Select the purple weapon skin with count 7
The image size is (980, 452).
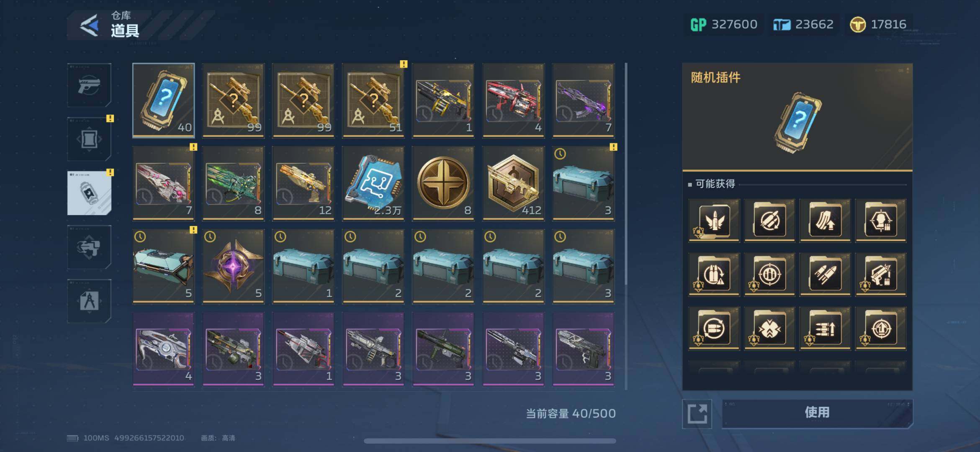point(583,100)
